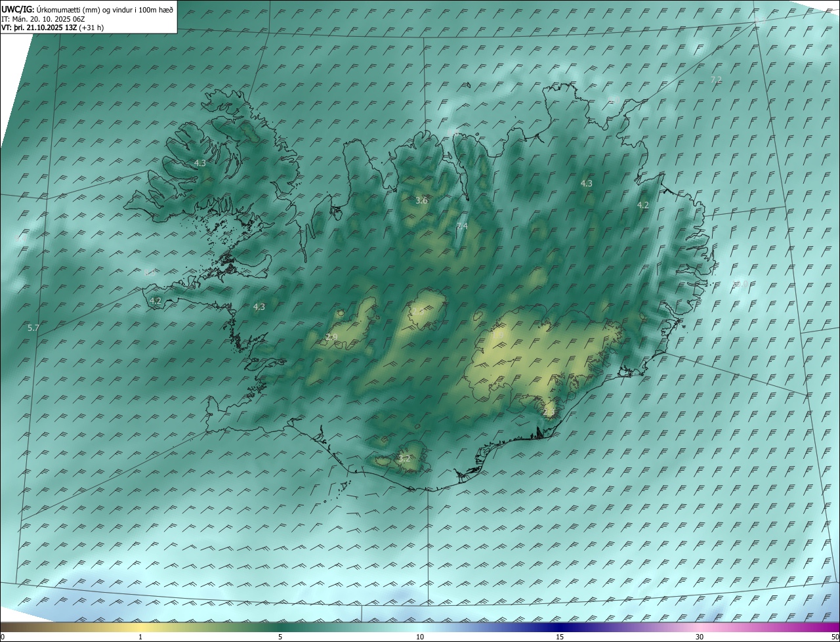Click the '1' label on the colour scale
The height and width of the screenshot is (642, 840).
(140, 637)
